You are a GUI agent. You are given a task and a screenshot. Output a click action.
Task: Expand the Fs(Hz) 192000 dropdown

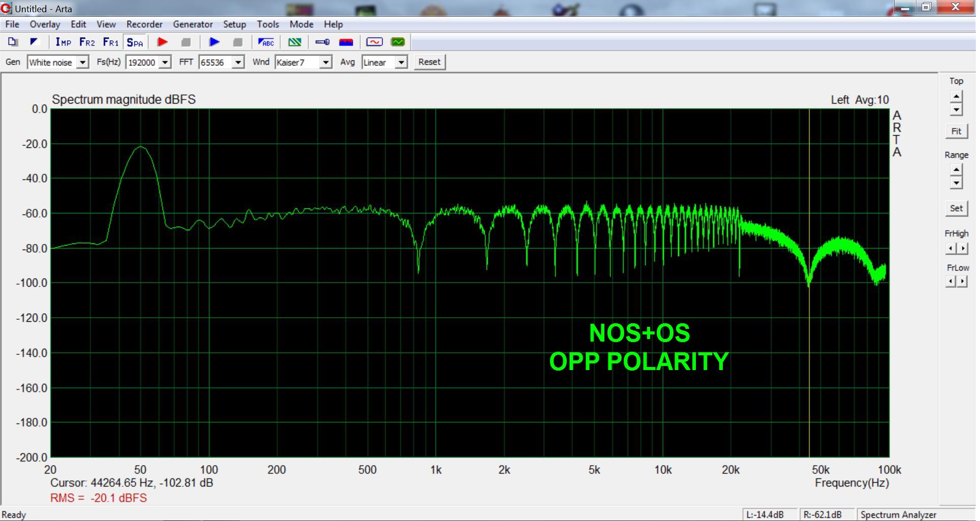click(165, 63)
